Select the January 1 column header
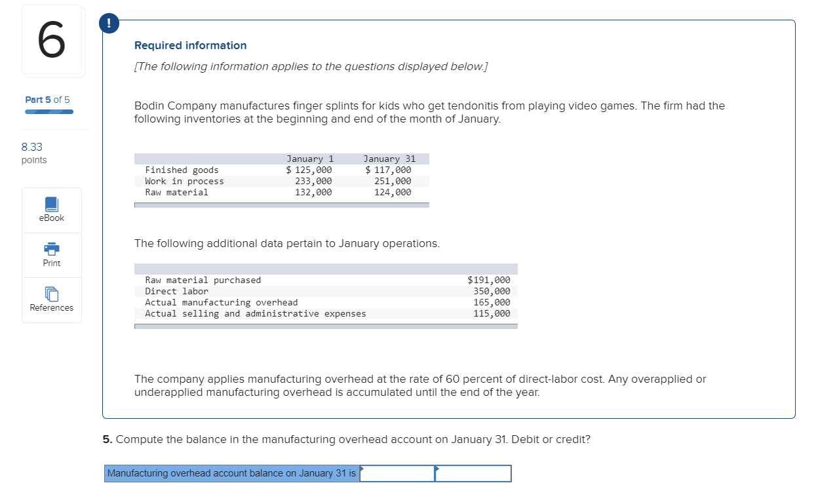The width and height of the screenshot is (837, 504). click(310, 159)
